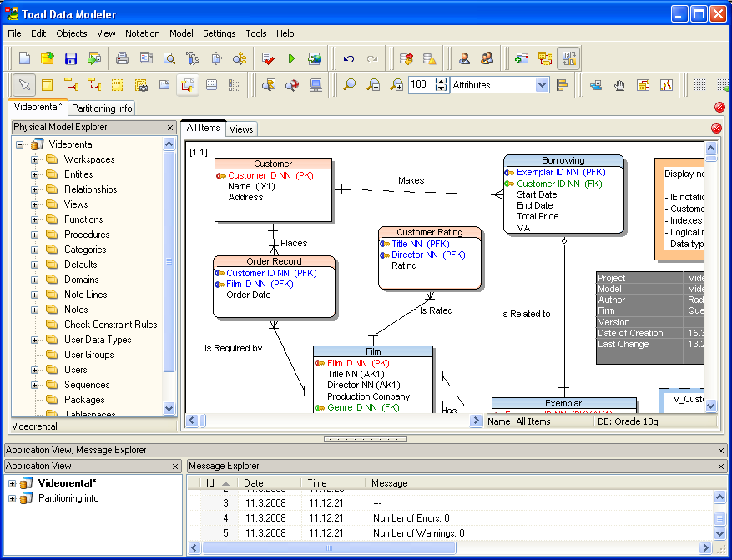Open the Tools menu
The height and width of the screenshot is (560, 732).
point(256,33)
